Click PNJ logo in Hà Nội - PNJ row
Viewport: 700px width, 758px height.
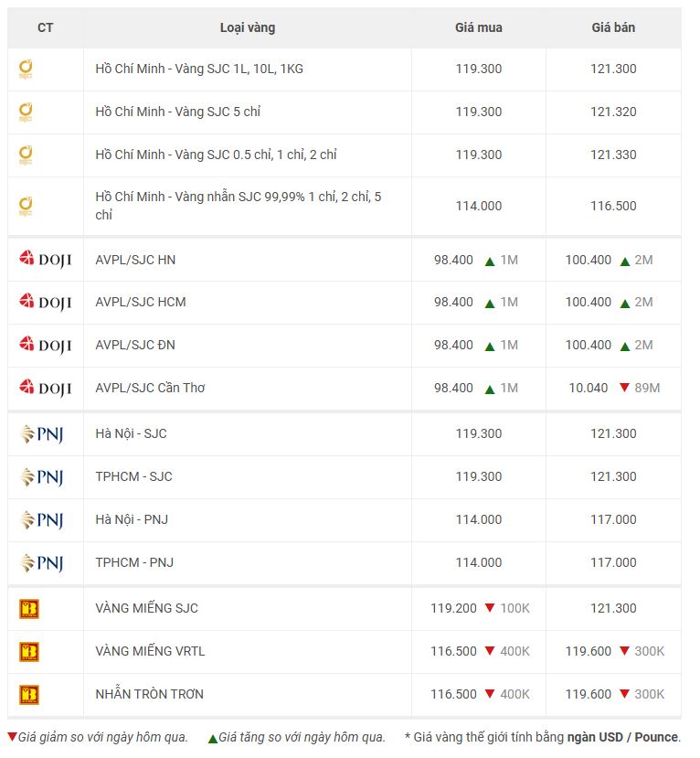tap(41, 519)
